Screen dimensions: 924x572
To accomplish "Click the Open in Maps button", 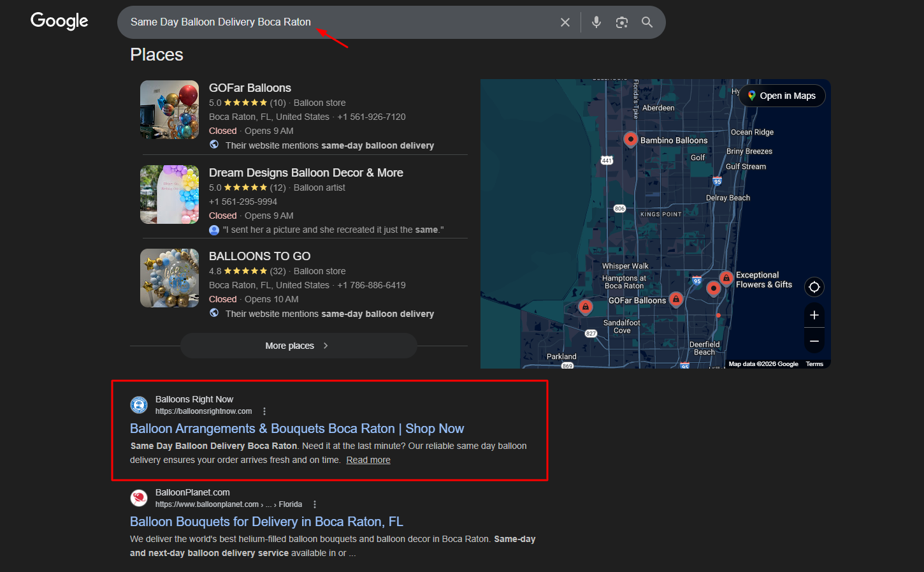I will tap(781, 96).
